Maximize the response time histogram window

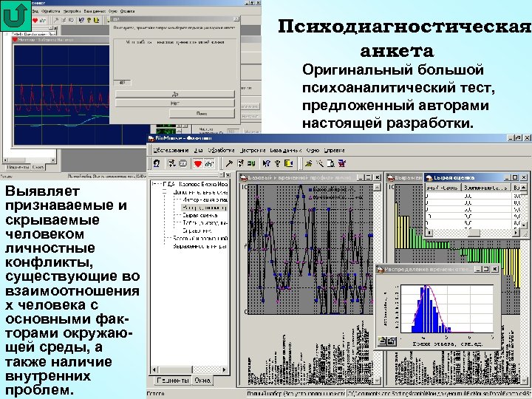coord(486,269)
